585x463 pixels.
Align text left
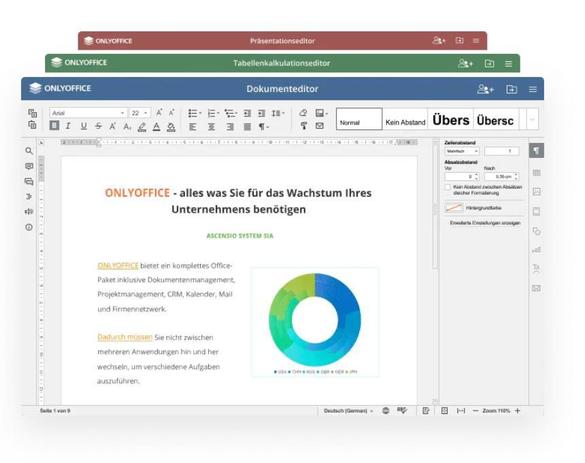[x=193, y=127]
